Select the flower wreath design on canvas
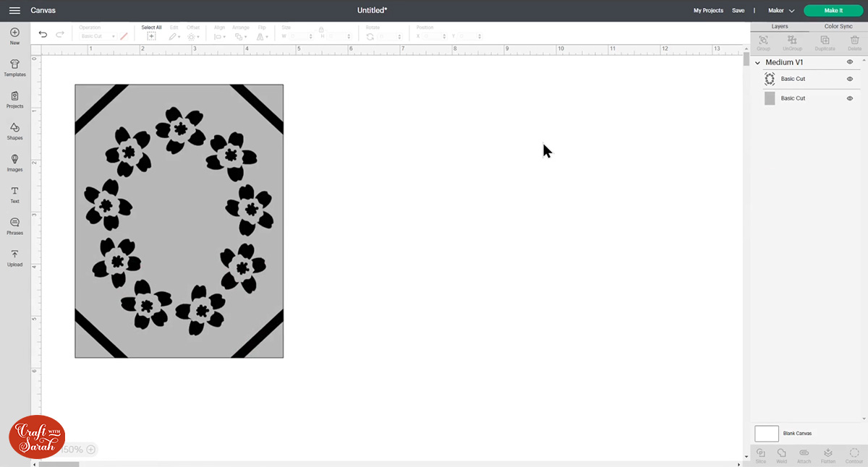 tap(179, 220)
